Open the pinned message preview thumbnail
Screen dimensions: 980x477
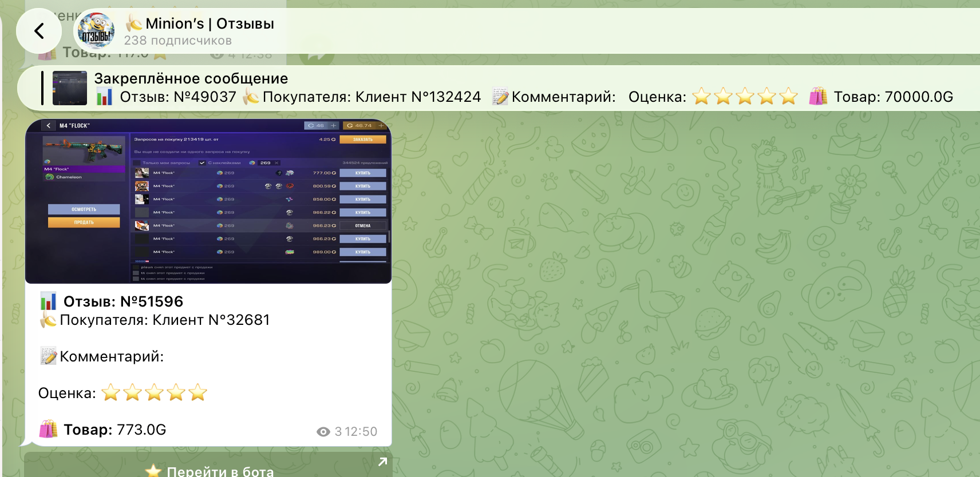[70, 88]
